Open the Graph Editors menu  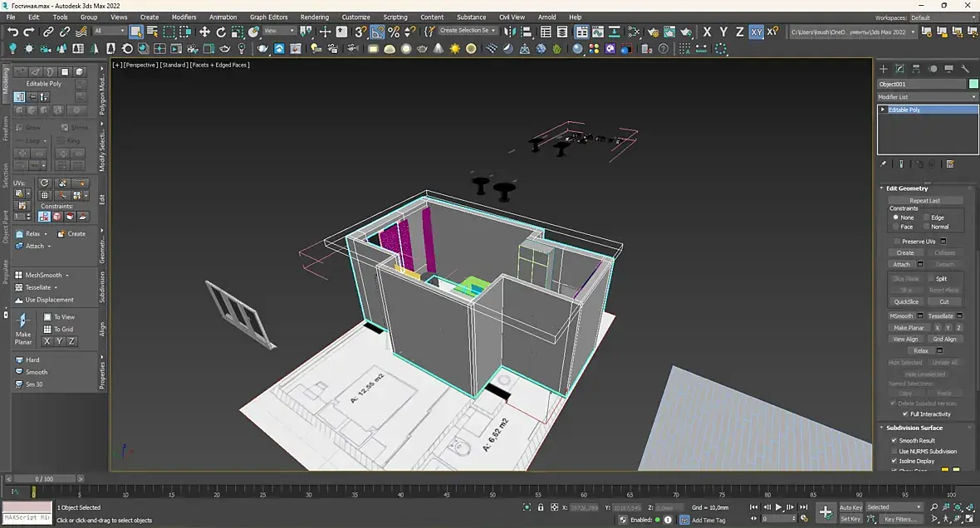click(x=268, y=17)
